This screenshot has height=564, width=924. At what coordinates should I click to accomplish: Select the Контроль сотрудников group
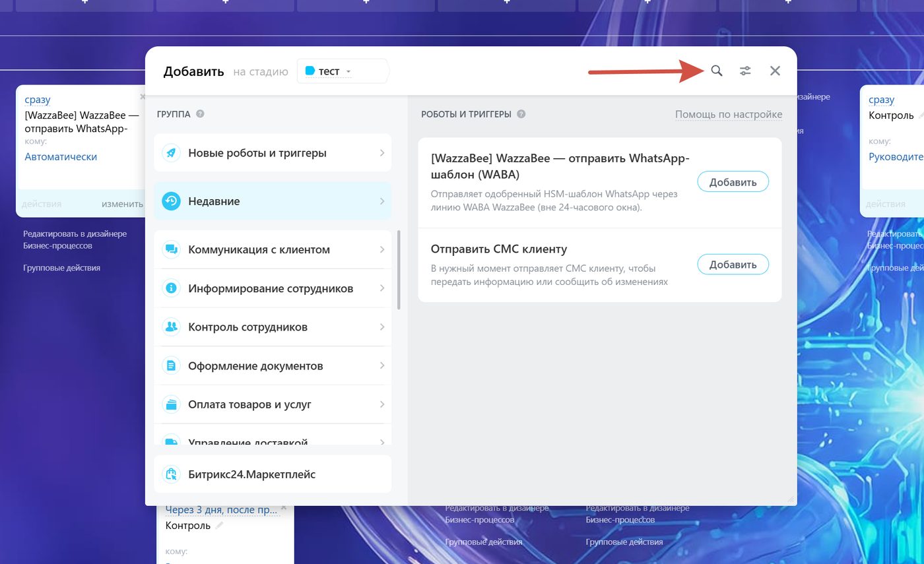(273, 327)
